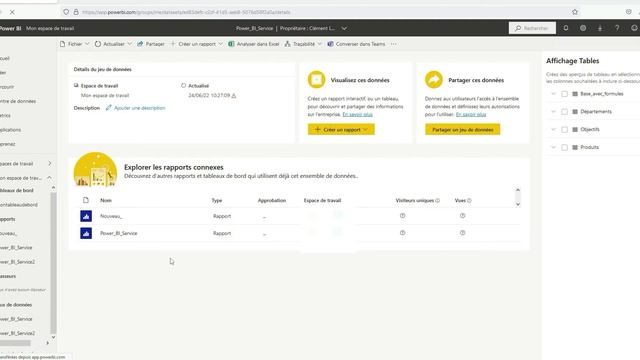This screenshot has height=360, width=640.
Task: Open the Actualiser dropdown arrow
Action: coord(129,44)
